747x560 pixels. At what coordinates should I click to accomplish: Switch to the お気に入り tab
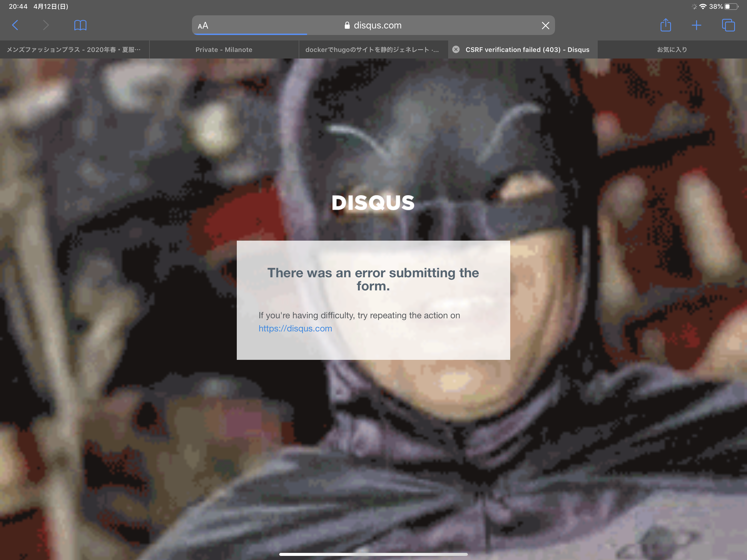pos(672,50)
